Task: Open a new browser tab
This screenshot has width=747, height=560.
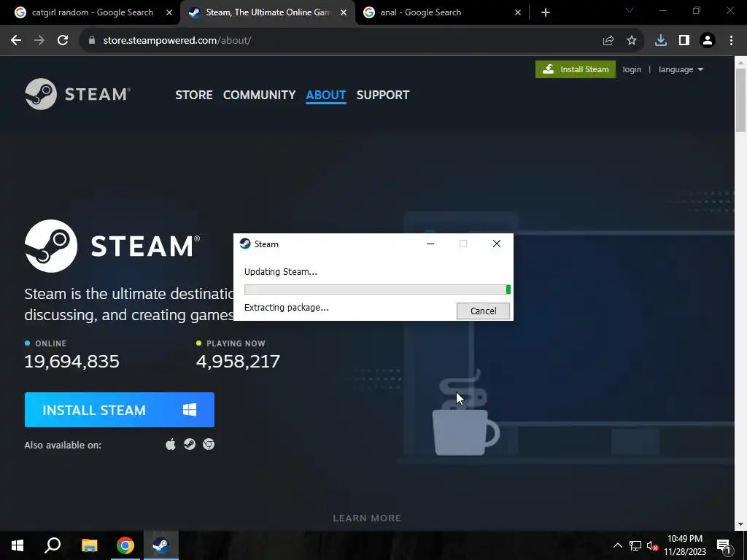Action: click(x=546, y=12)
